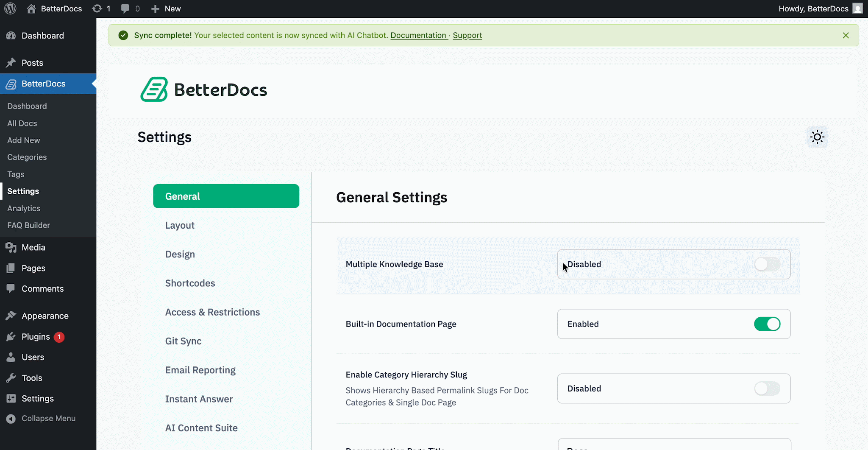Dismiss the Sync complete notice
This screenshot has height=450, width=868.
point(846,35)
